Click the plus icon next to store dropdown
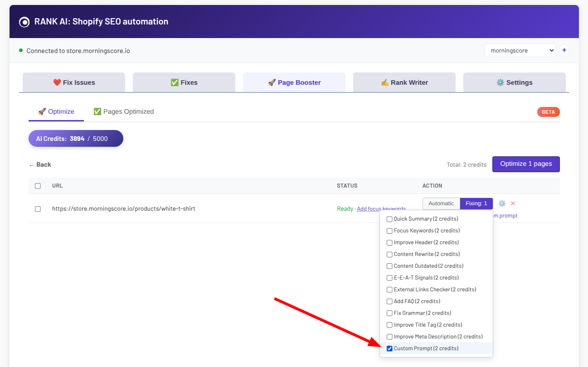Image resolution: width=588 pixels, height=367 pixels. tap(564, 50)
